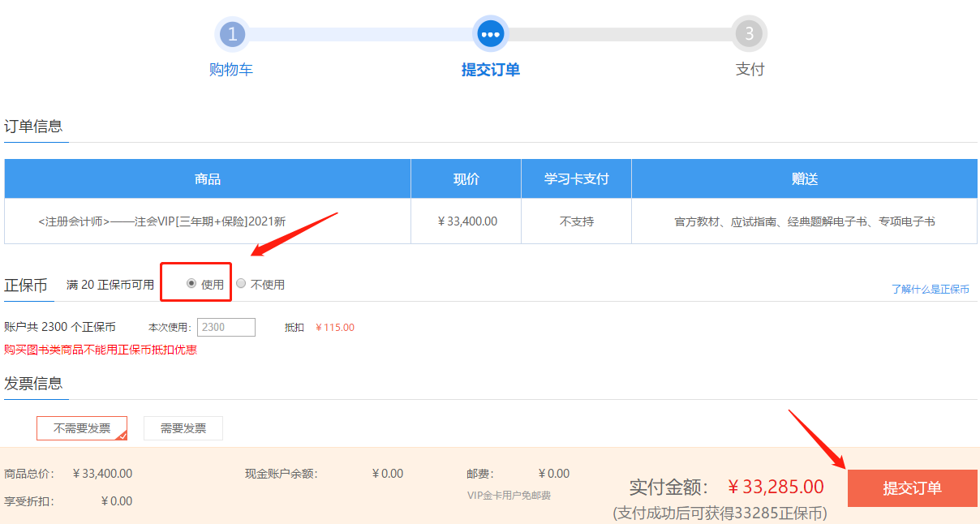The height and width of the screenshot is (524, 980).
Task: Select the 不使用 radio button
Action: 241,283
